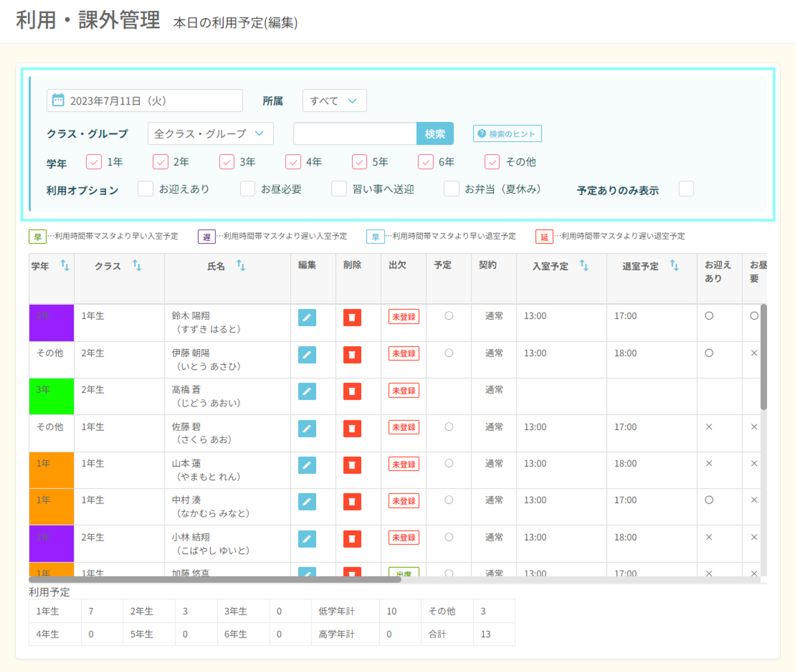
Task: Click 未登録 attendance badge for 伊藤 朝陽
Action: coord(404,354)
